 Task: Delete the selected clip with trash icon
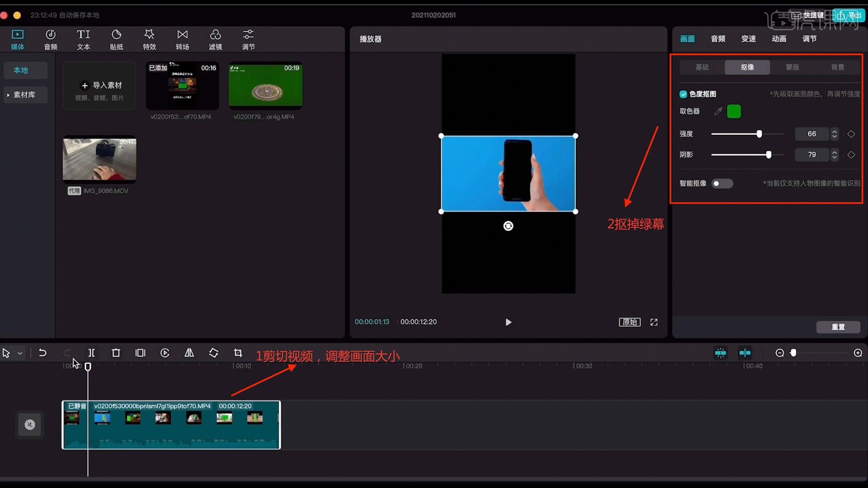pyautogui.click(x=116, y=353)
